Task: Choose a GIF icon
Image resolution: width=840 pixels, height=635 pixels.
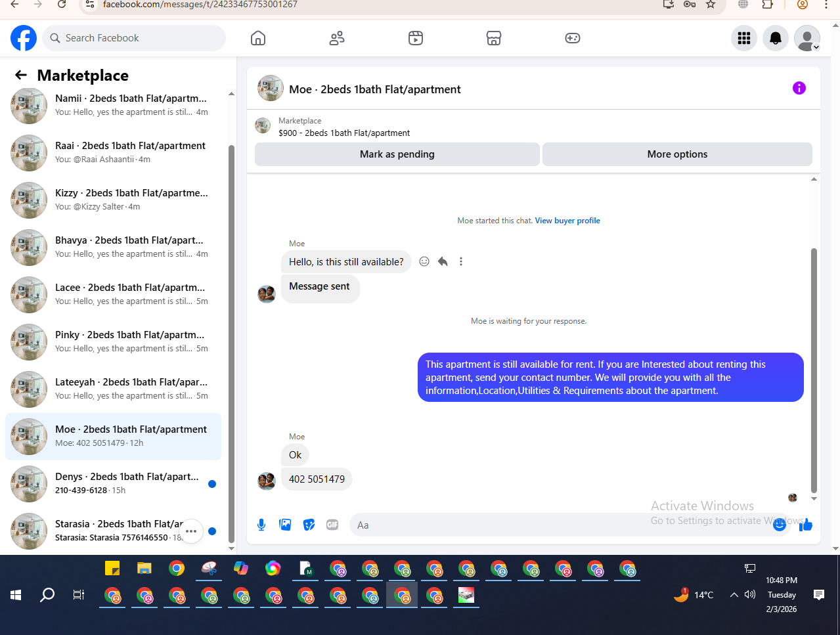Action: 332,525
